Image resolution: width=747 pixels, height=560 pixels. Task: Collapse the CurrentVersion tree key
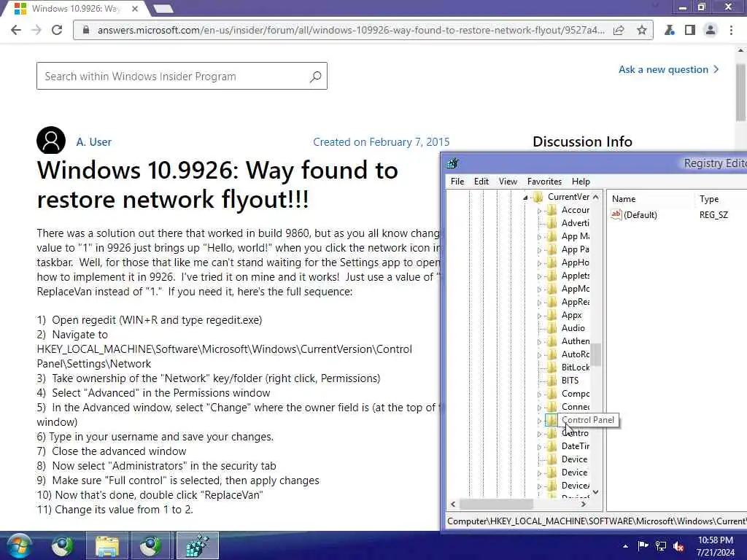(525, 197)
